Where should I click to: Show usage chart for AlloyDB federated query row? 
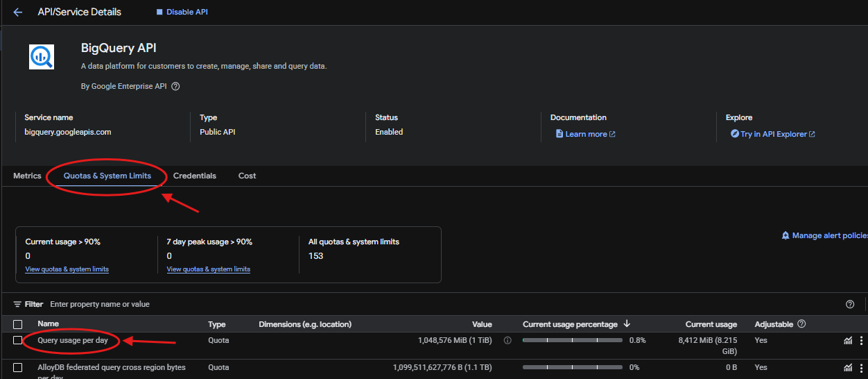(848, 367)
